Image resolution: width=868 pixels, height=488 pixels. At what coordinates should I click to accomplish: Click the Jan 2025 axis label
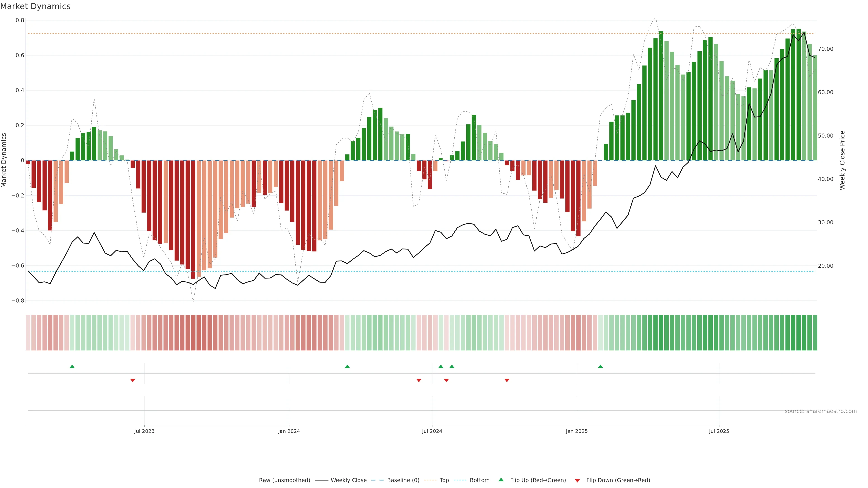577,431
